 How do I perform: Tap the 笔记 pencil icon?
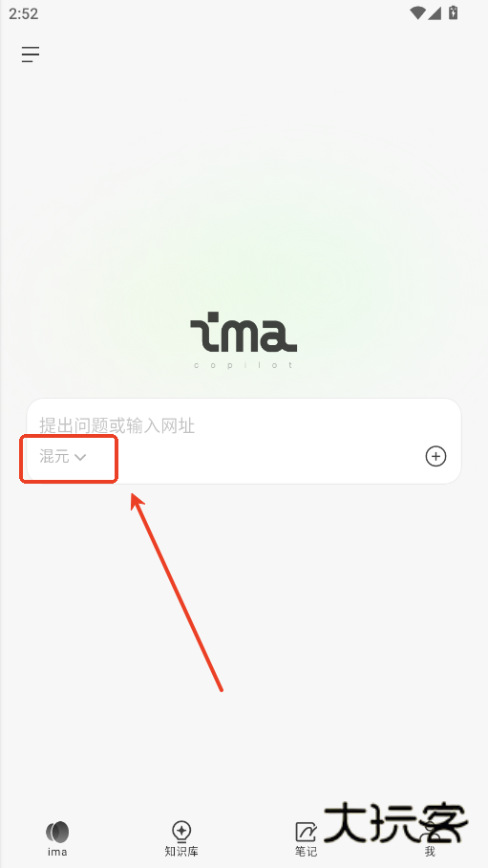point(306,832)
